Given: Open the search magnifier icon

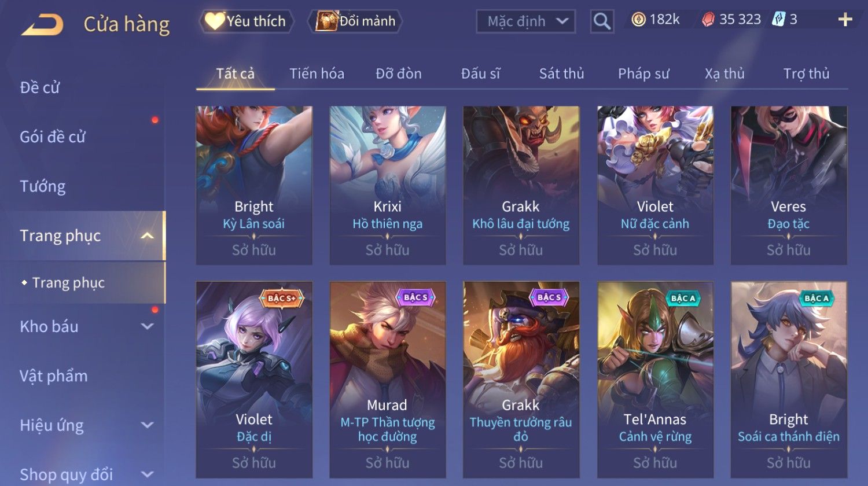Looking at the screenshot, I should point(602,21).
